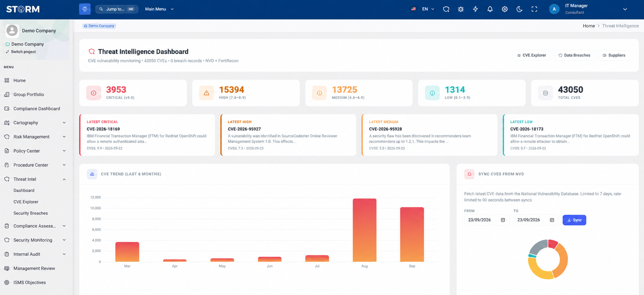Click the orange segment of donut chart
Image resolution: width=644 pixels, height=295 pixels.
tap(562, 259)
